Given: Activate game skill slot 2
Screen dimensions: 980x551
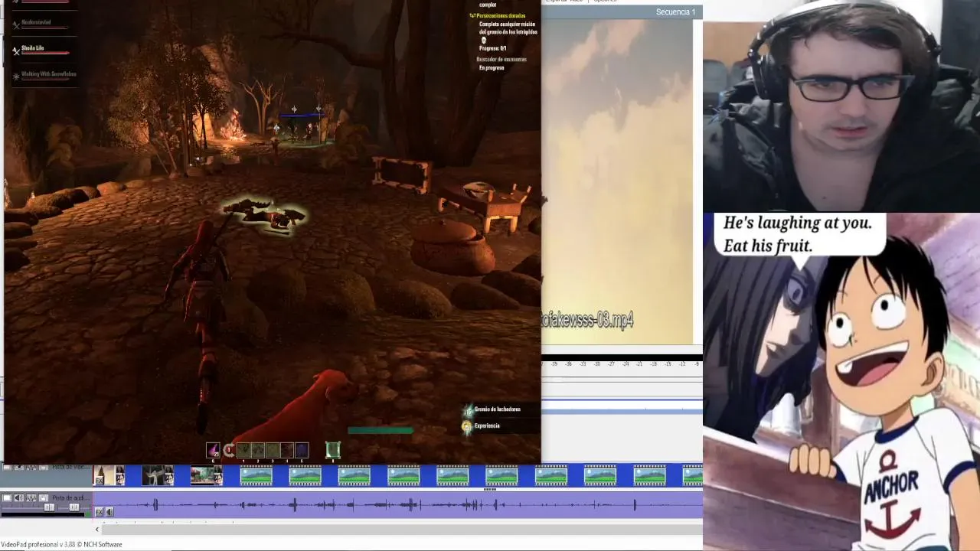Looking at the screenshot, I should point(258,450).
